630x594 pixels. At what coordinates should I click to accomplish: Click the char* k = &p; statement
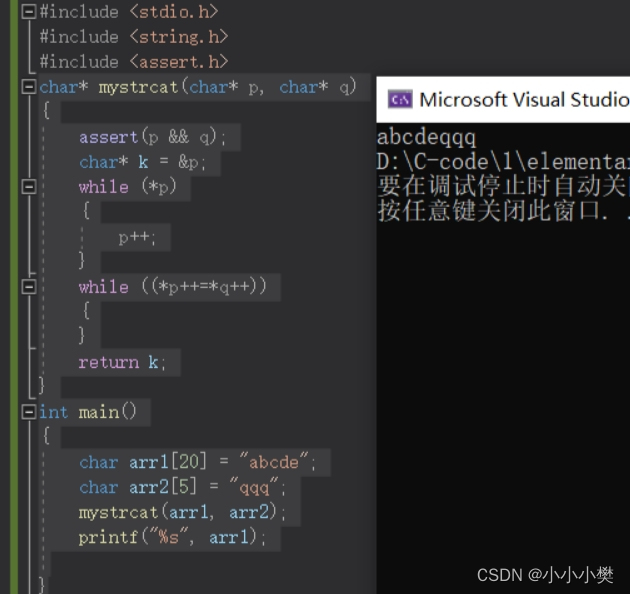point(143,162)
